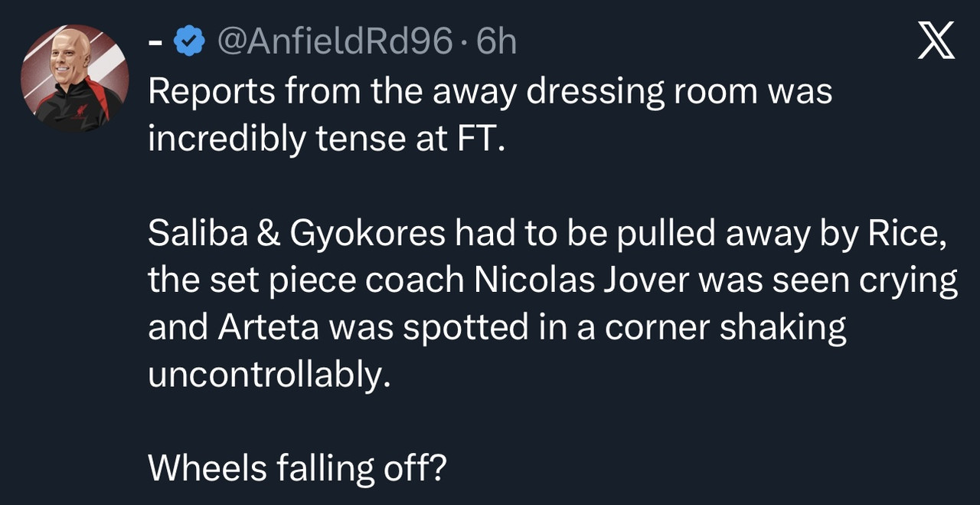Click the line "Wheels falling off?"
The width and height of the screenshot is (980, 505).
(x=296, y=468)
